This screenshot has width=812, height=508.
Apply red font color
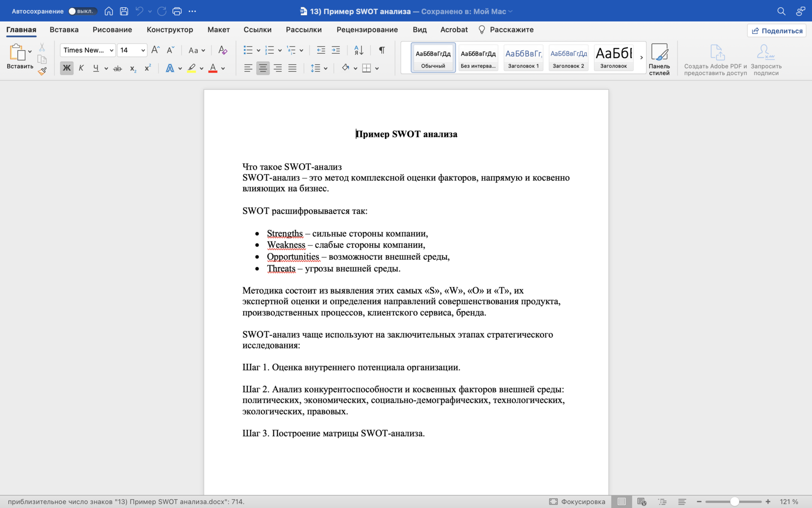[x=213, y=68]
